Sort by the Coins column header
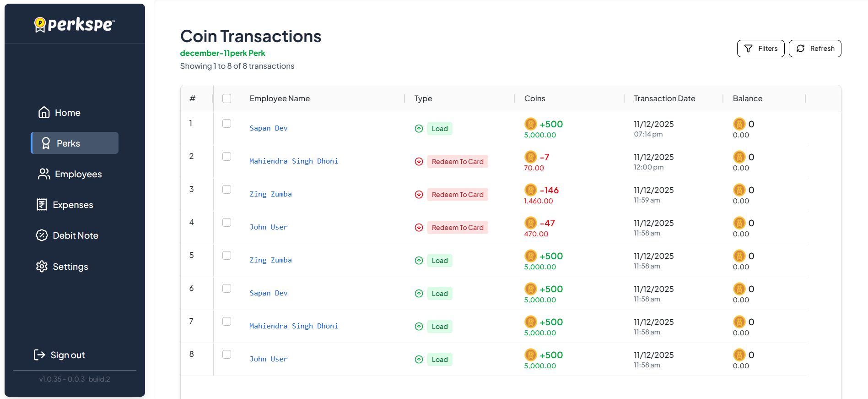Screen dimensions: 868x399 [x=534, y=98]
